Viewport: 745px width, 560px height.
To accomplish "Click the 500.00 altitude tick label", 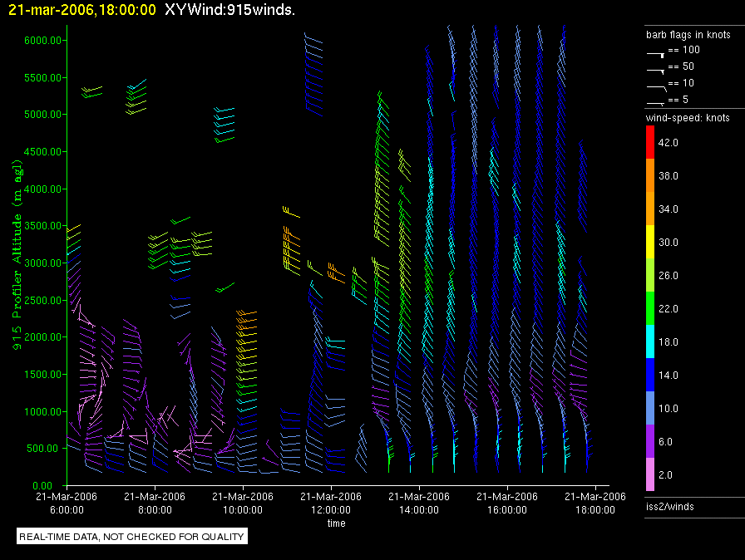I will point(45,449).
